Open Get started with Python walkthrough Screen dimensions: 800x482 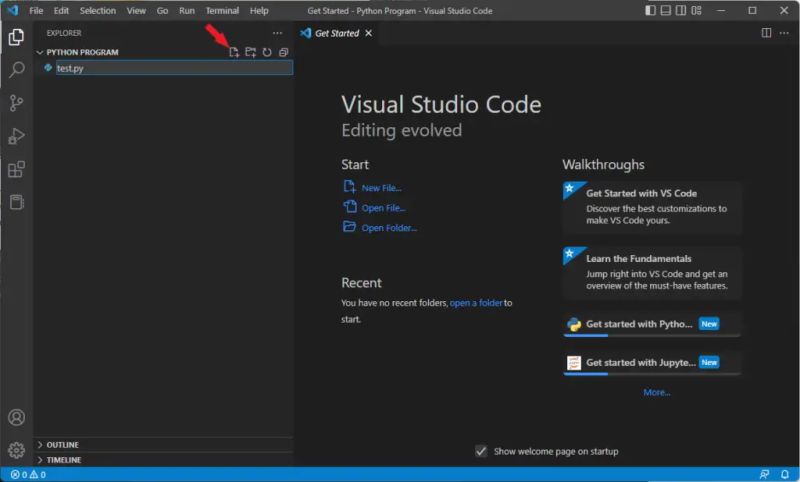pos(652,324)
